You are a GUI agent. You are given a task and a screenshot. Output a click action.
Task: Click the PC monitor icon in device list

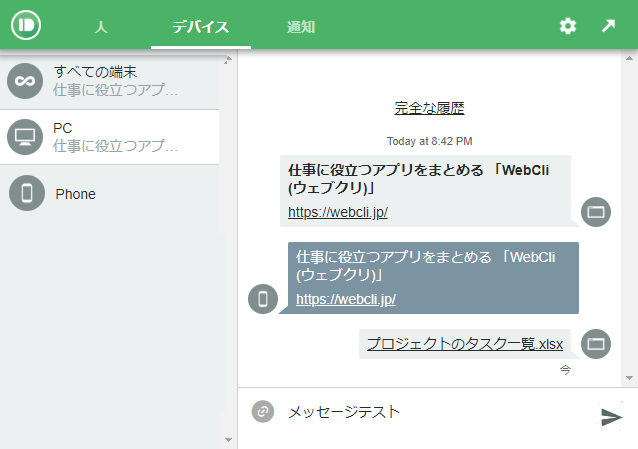tap(25, 137)
